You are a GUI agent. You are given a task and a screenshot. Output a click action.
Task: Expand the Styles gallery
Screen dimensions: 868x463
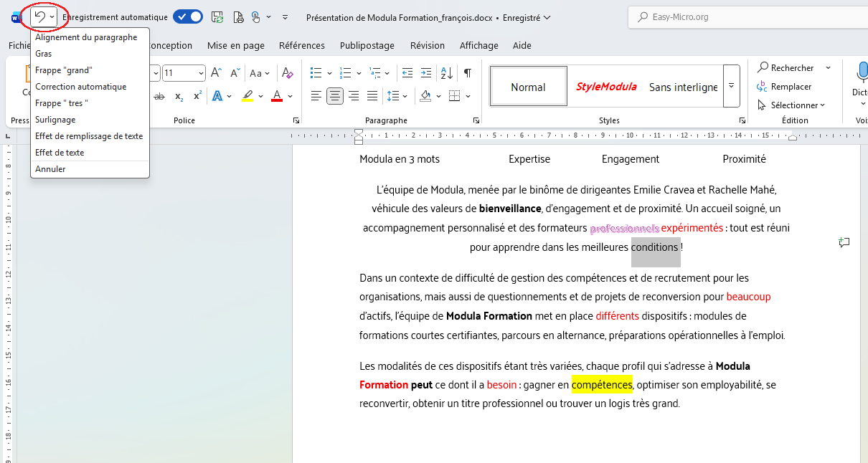point(731,86)
